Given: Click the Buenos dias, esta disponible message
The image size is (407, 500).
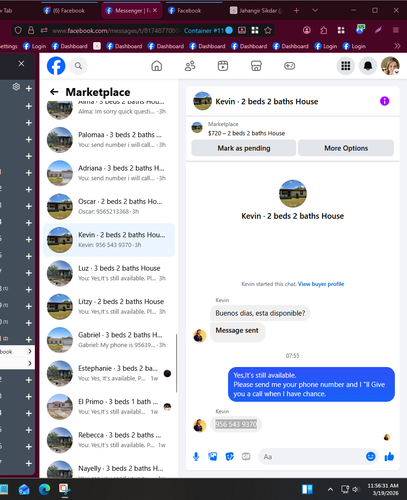Looking at the screenshot, I should pyautogui.click(x=260, y=313).
